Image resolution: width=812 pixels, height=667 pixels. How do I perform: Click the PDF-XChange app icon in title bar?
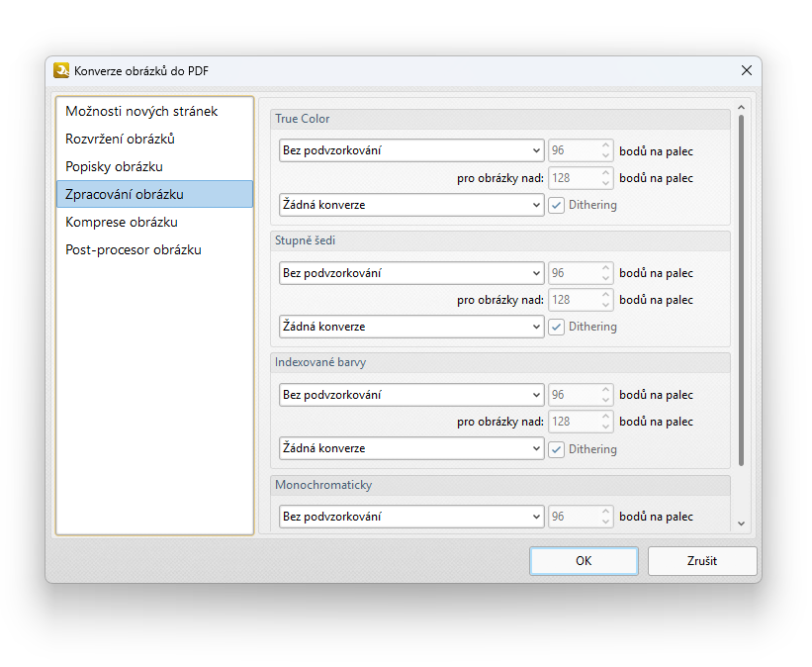point(61,70)
